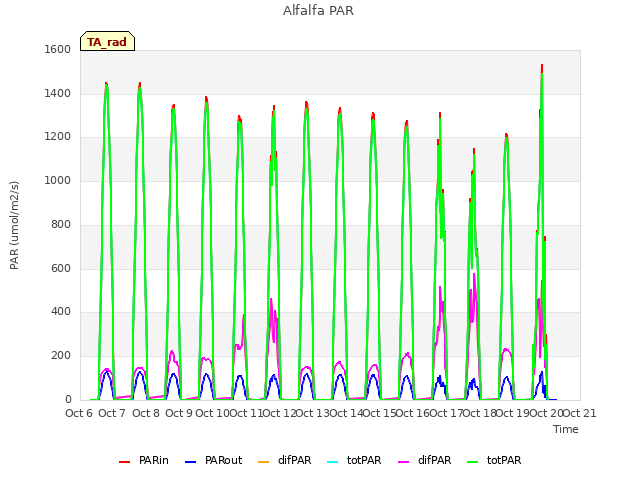Click the PAR (umol/m2/s) y-axis label
This screenshot has height=480, width=640.
coord(14,225)
